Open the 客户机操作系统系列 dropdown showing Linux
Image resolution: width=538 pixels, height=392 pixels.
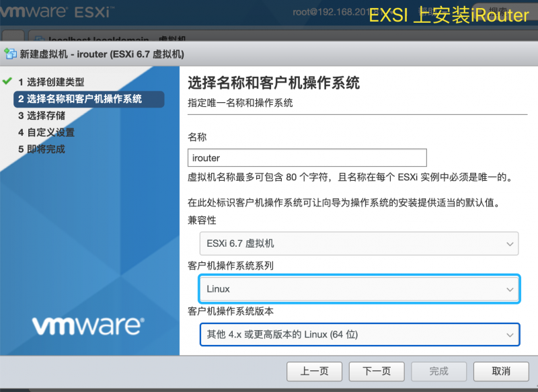coord(359,288)
